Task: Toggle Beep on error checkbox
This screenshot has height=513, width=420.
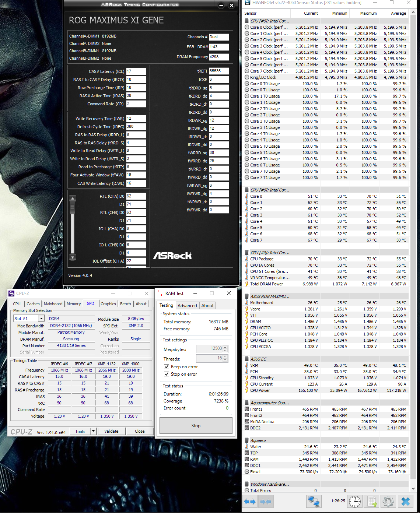Action: click(167, 367)
